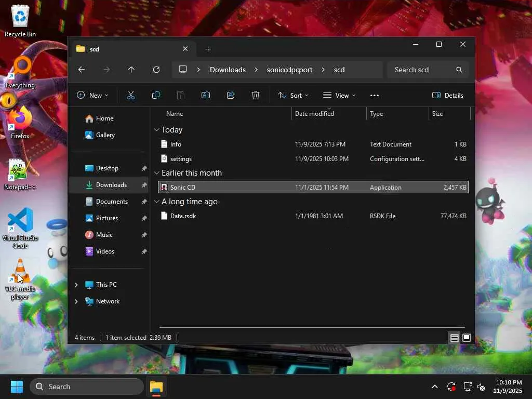Open the View dropdown menu
Screen dimensions: 532x399
(x=339, y=96)
